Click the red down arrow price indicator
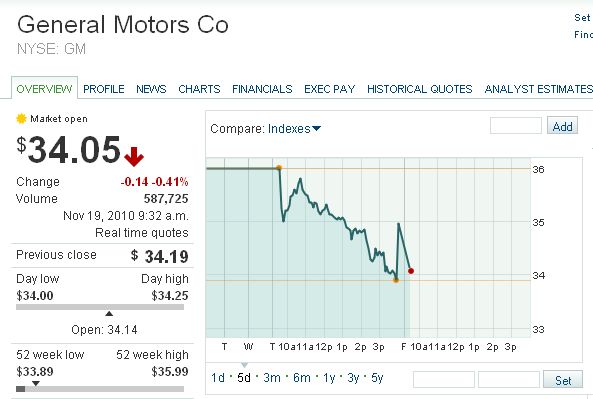Image resolution: width=593 pixels, height=399 pixels. click(x=134, y=156)
